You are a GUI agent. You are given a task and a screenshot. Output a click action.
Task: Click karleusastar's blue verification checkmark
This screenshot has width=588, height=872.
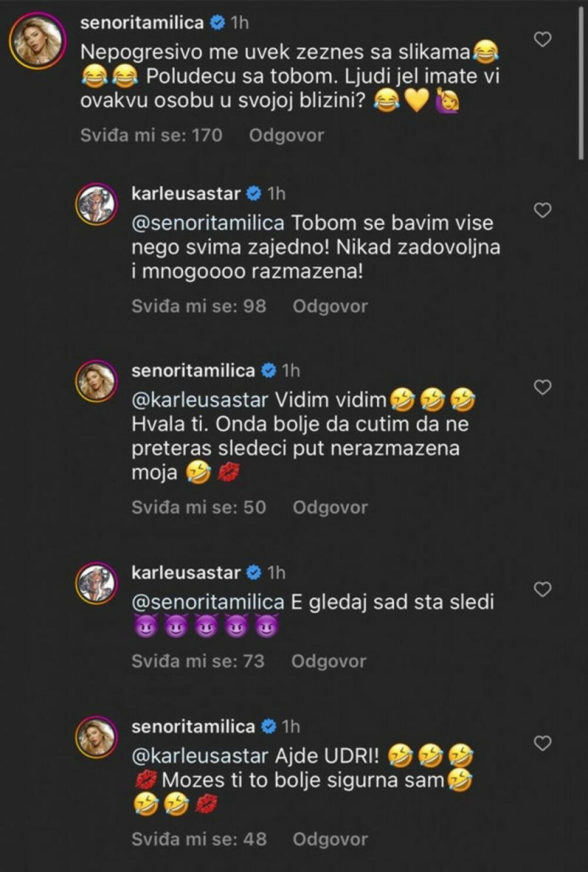click(x=255, y=192)
